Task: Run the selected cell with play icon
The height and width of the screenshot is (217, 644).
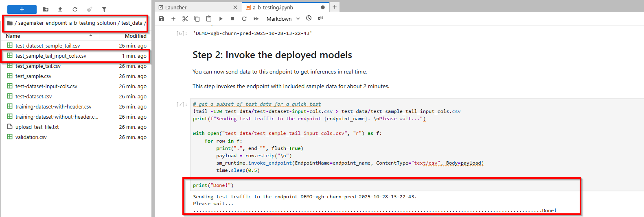Action: click(x=221, y=19)
